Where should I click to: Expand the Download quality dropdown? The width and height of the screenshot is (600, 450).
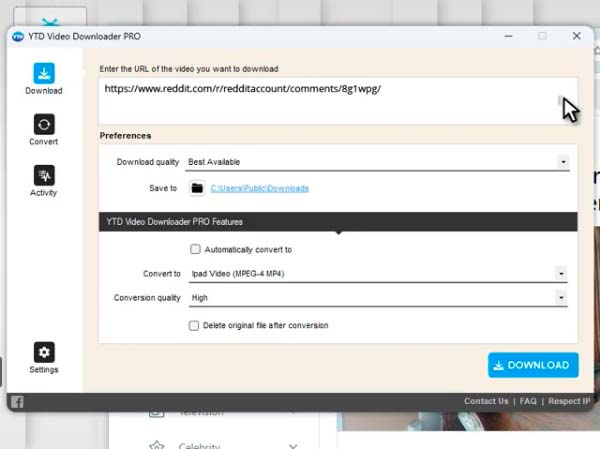[563, 162]
